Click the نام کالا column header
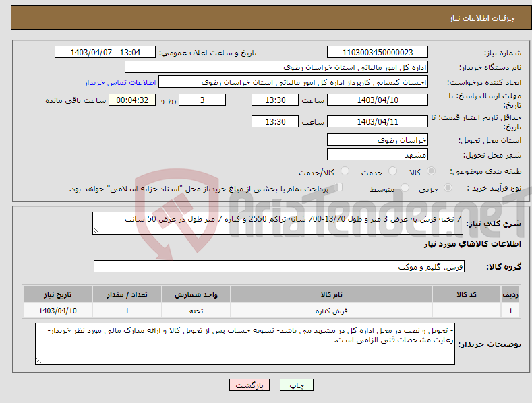Viewport: 532px width, 403px height. point(331,294)
